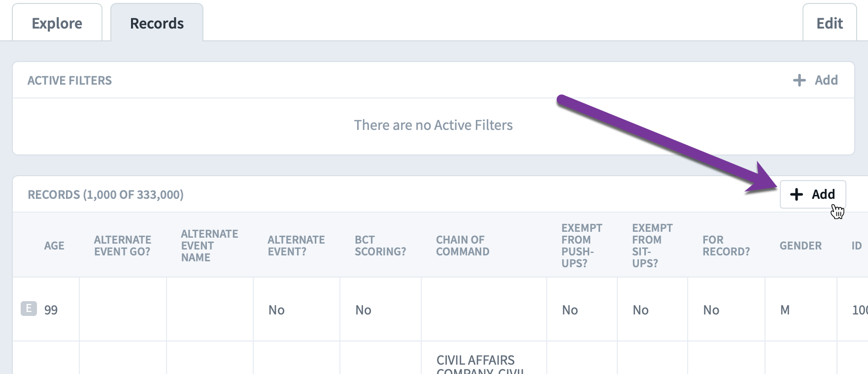Select the CIVIL AFFAIRS chain of command cell
The height and width of the screenshot is (374, 868).
coord(484,358)
